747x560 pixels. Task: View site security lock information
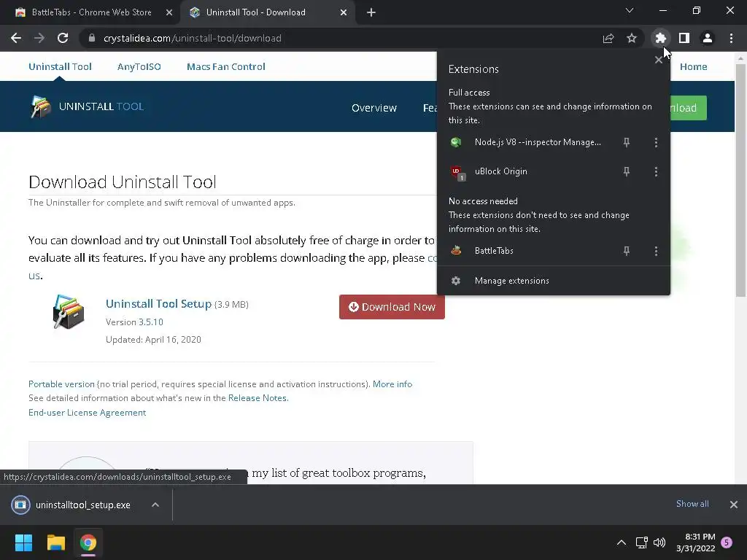(x=92, y=38)
